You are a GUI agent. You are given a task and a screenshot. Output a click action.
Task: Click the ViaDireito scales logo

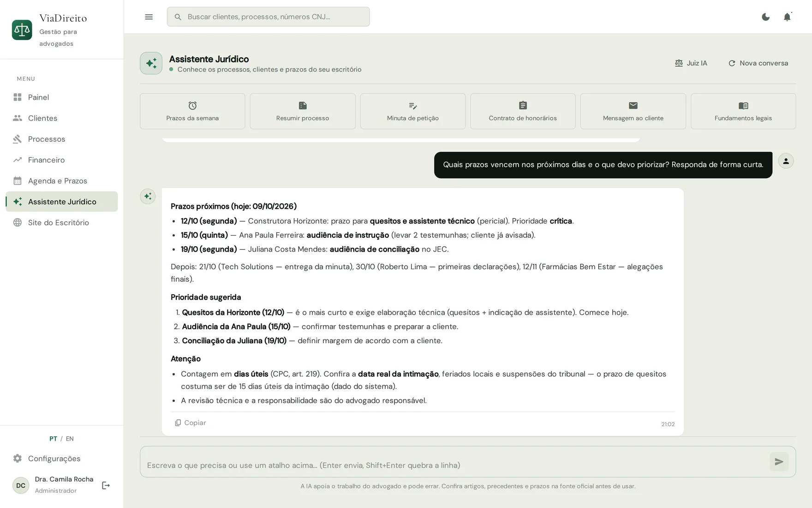click(22, 30)
